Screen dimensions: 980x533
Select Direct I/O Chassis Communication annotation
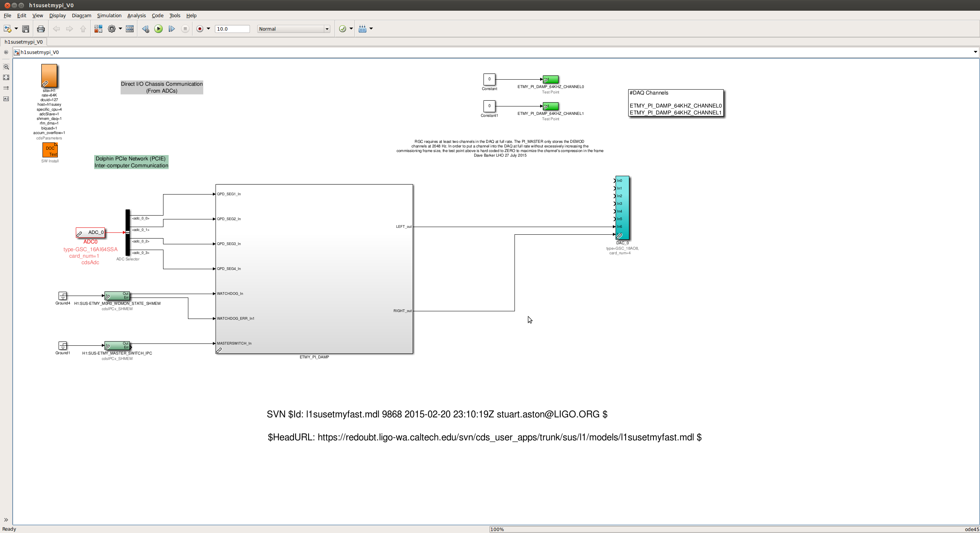pos(162,87)
